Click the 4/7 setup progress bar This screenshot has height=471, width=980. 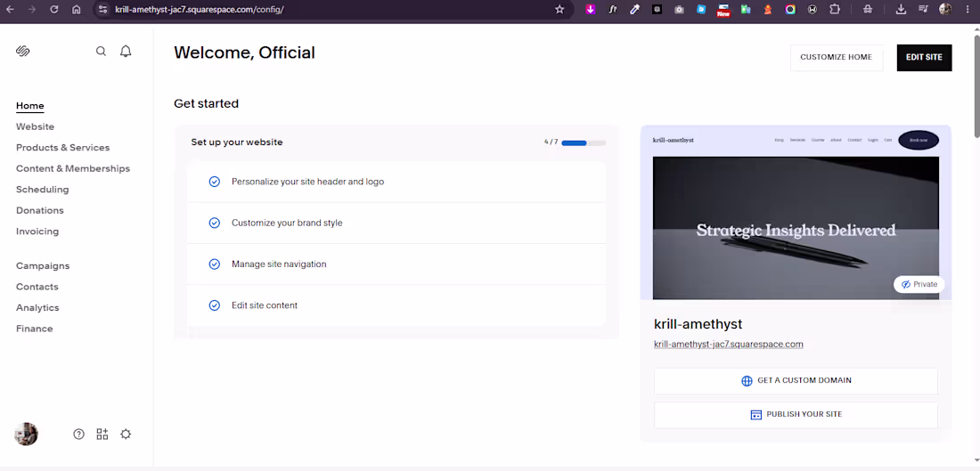pos(584,143)
